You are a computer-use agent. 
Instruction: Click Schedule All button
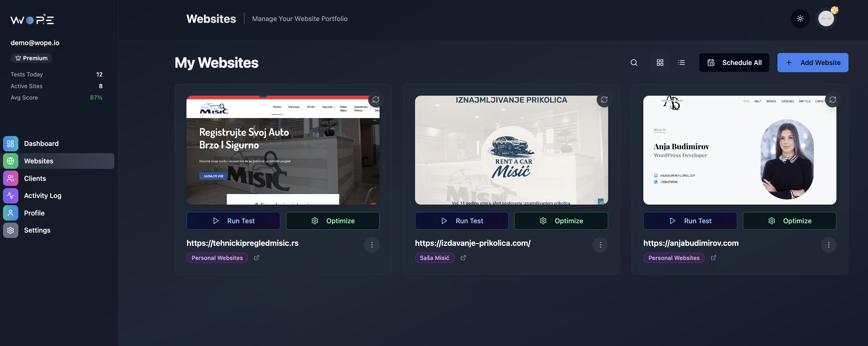(734, 62)
